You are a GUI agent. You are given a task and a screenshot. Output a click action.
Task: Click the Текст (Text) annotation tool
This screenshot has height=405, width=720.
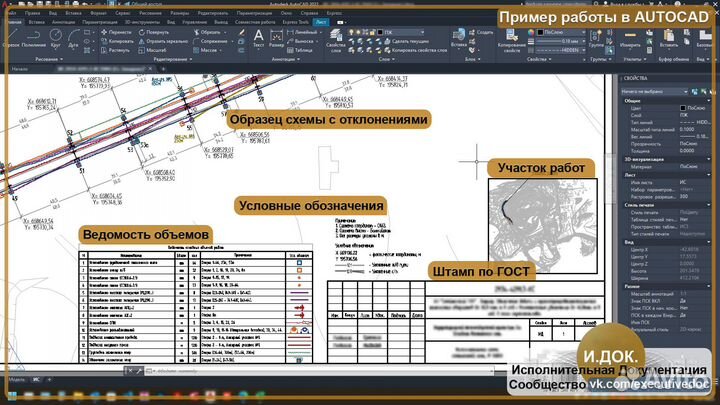point(258,38)
